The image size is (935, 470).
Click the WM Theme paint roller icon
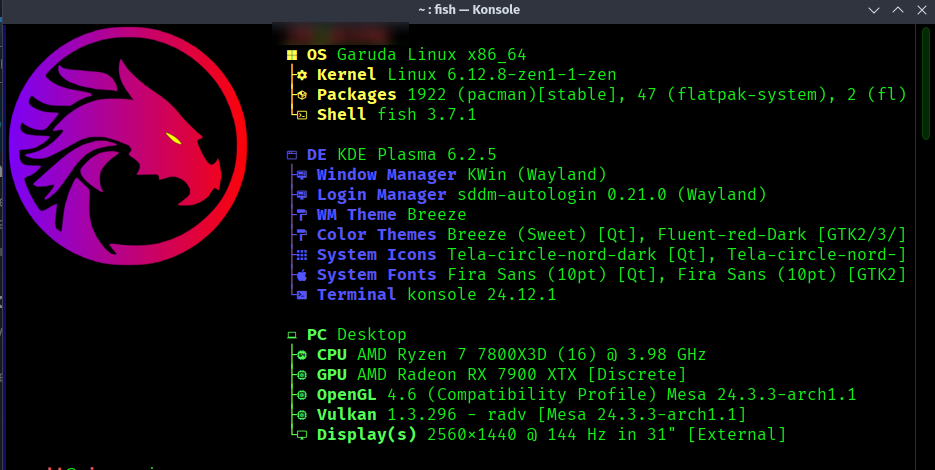302,215
